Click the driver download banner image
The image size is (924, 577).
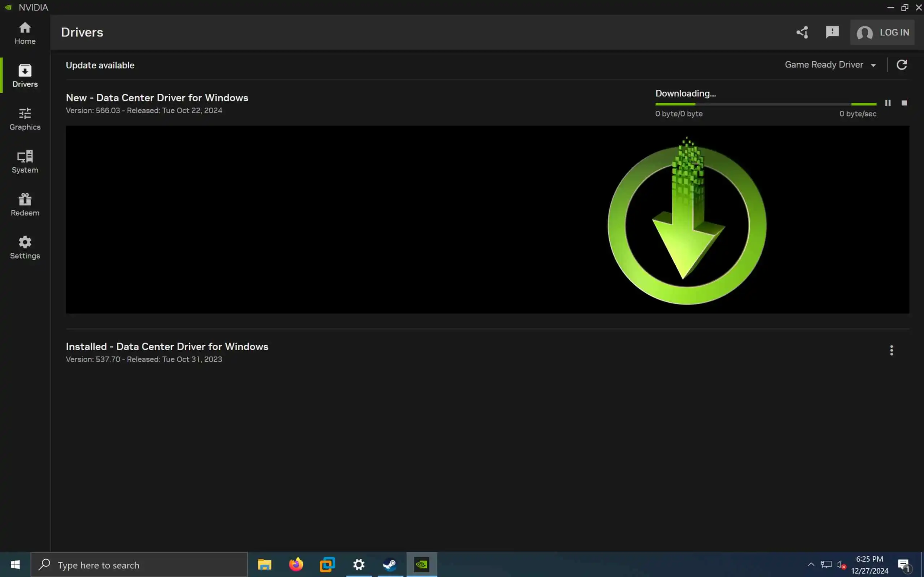tap(487, 220)
